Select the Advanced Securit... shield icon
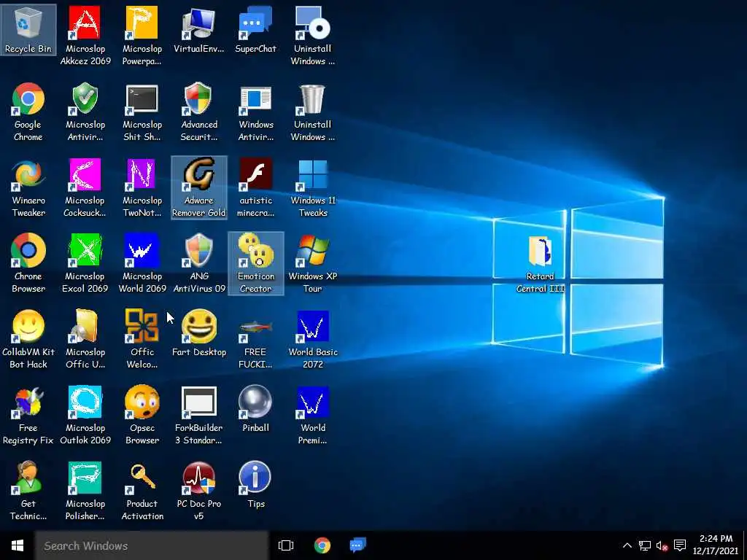This screenshot has height=560, width=747. click(199, 112)
